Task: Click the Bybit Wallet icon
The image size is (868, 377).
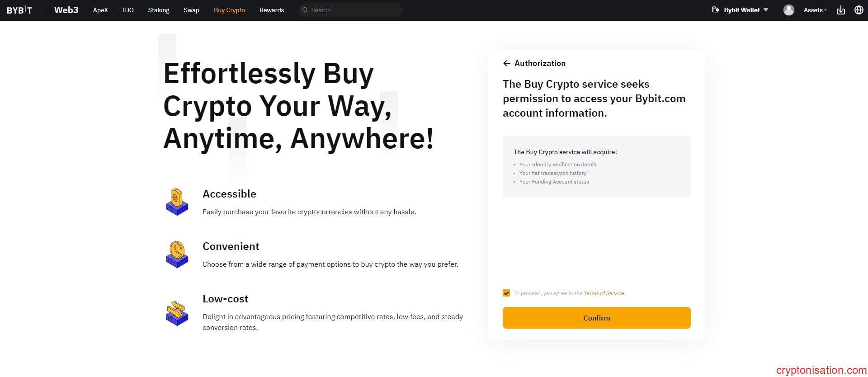Action: point(716,10)
